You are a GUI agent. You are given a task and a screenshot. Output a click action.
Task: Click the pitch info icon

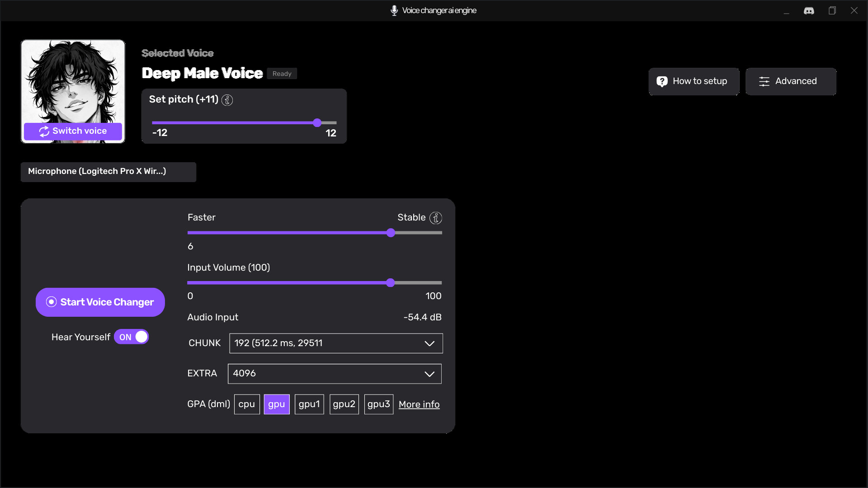227,100
